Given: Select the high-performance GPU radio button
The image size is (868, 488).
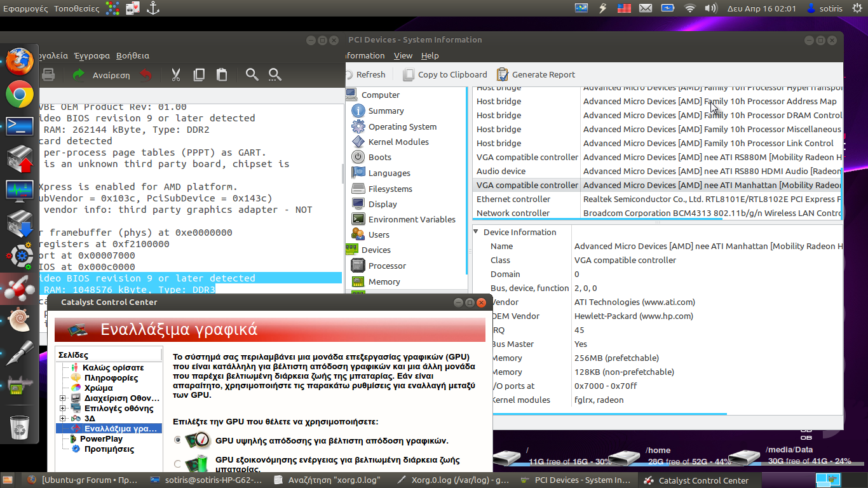Looking at the screenshot, I should [178, 440].
